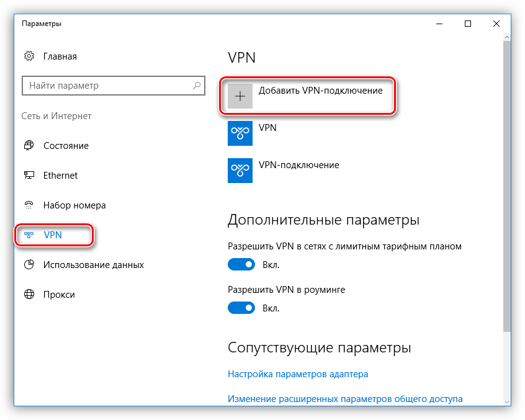Select the blue icon of VPN-подключение
Screen dimensions: 525x420
240,171
